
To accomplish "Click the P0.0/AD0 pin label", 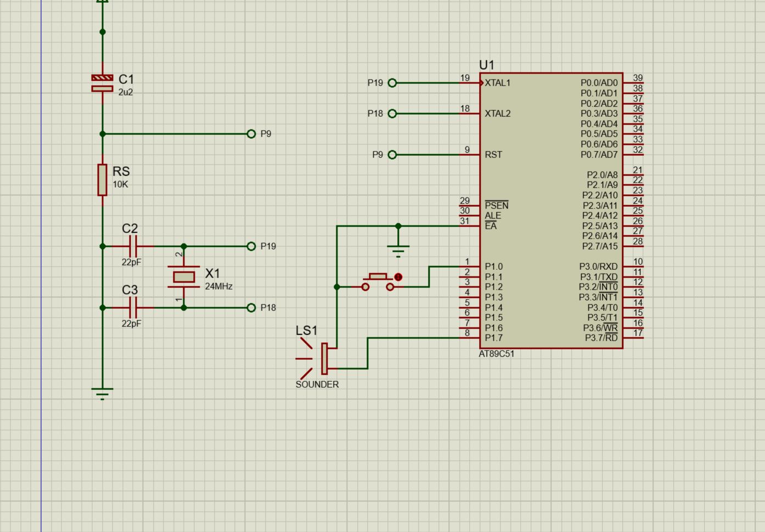I will pyautogui.click(x=599, y=83).
